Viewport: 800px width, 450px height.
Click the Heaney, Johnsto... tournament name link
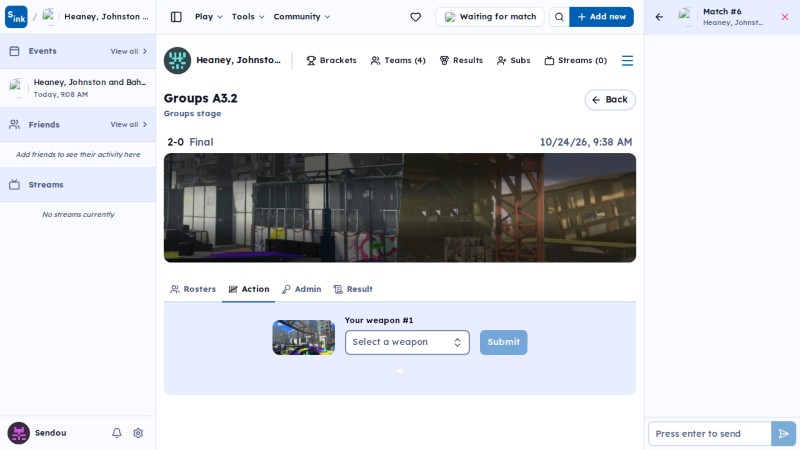click(x=238, y=60)
